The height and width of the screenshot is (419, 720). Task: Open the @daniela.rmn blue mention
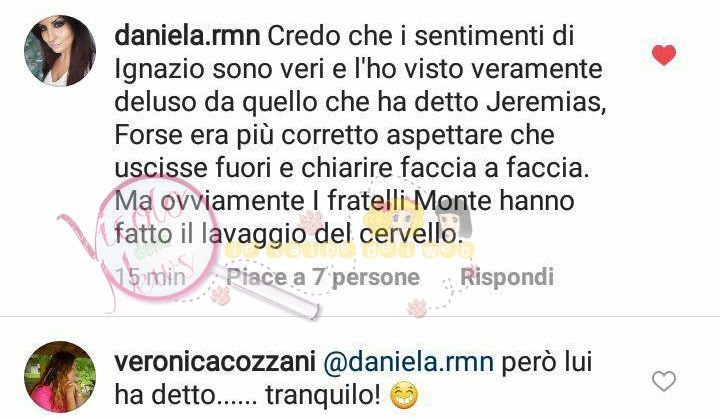(409, 362)
